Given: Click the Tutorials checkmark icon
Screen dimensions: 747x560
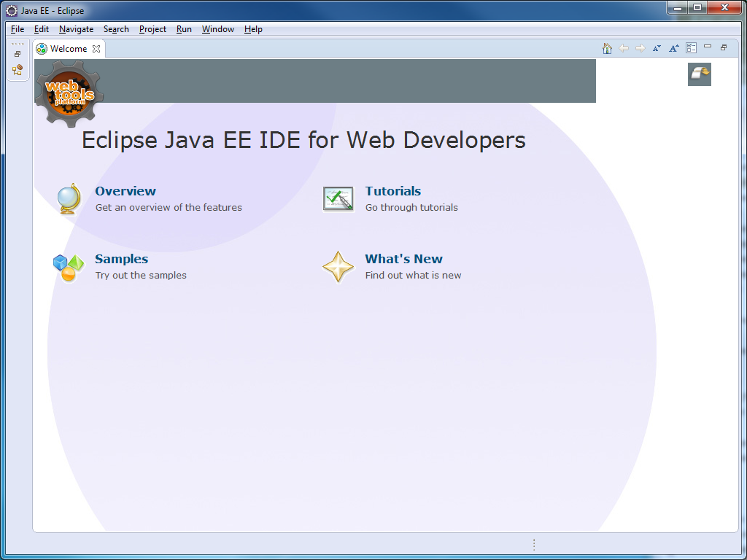Looking at the screenshot, I should [x=338, y=199].
